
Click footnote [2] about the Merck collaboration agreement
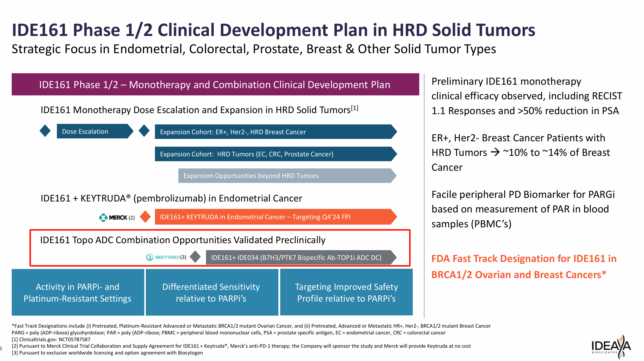(241, 346)
